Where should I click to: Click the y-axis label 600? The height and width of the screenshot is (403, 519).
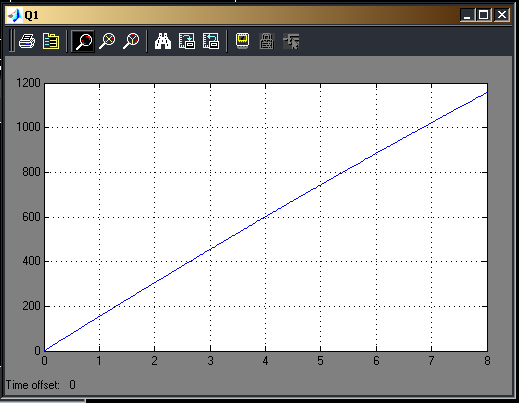point(31,217)
